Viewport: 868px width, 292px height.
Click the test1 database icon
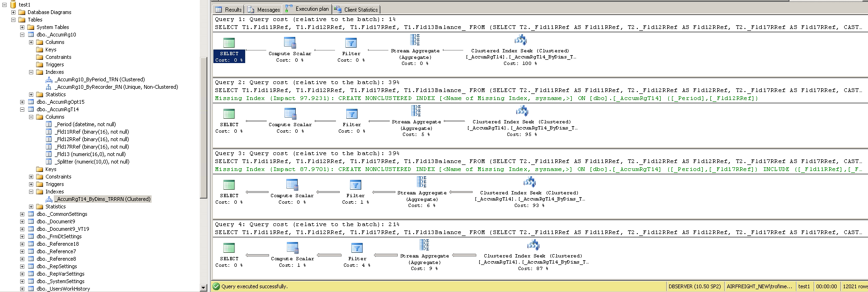13,5
